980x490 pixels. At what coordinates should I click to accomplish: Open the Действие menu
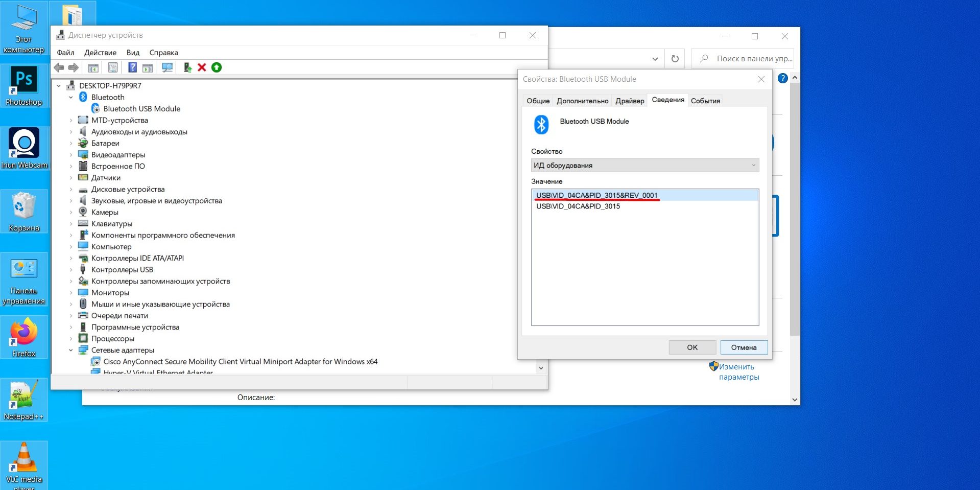100,52
